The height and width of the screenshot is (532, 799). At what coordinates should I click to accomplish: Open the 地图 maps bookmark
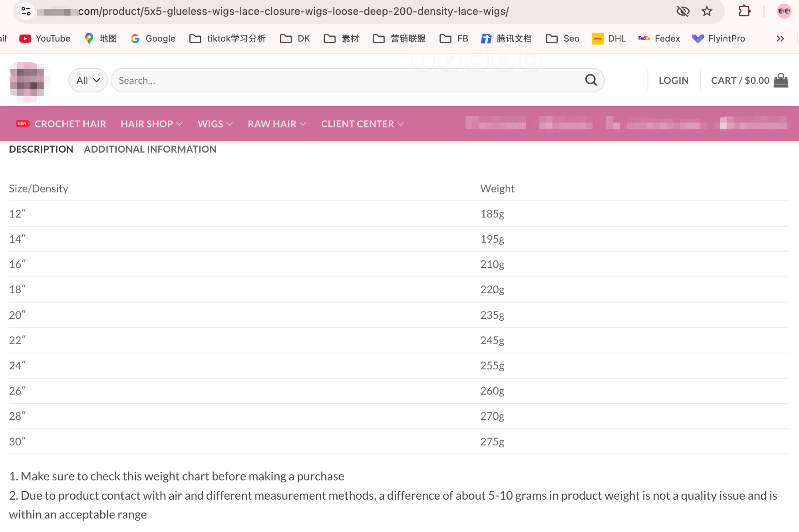(101, 38)
